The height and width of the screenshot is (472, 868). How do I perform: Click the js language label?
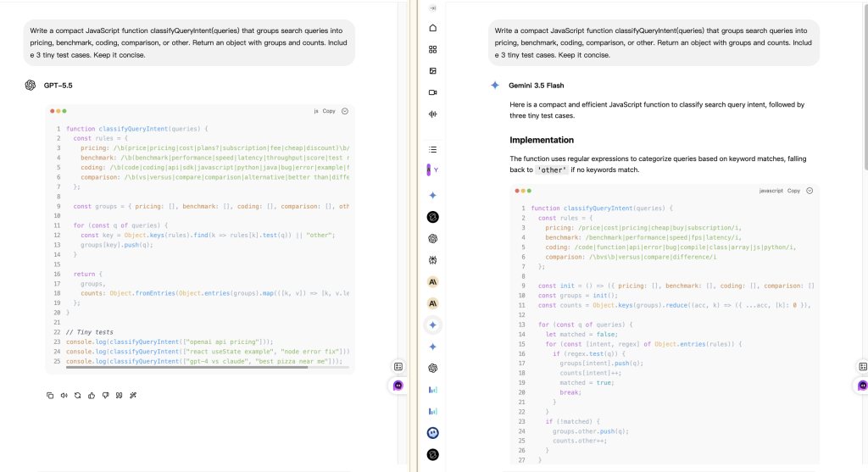click(x=316, y=111)
